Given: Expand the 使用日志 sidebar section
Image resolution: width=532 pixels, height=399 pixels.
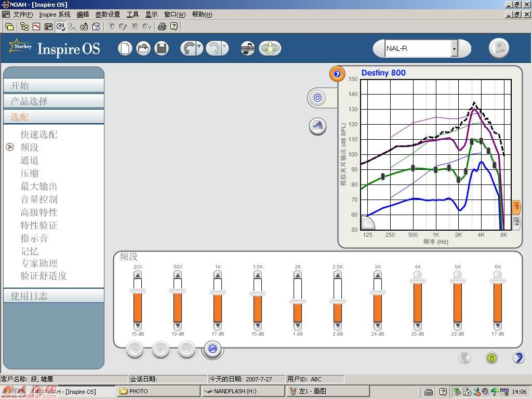Looking at the screenshot, I should click(x=54, y=296).
